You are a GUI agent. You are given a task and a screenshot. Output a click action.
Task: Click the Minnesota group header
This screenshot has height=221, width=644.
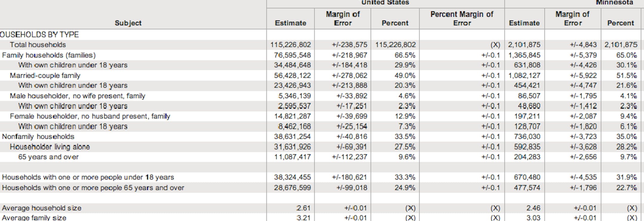click(614, 3)
